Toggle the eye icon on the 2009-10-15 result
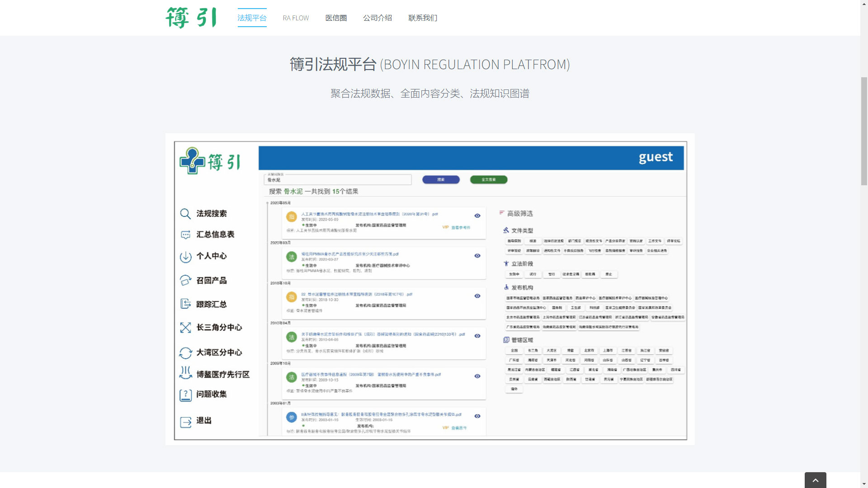 click(477, 376)
